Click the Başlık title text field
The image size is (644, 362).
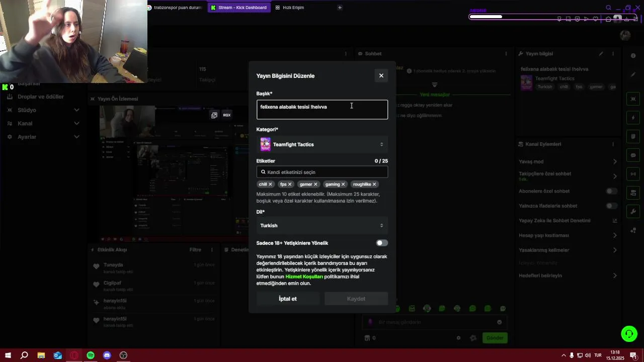pos(322,110)
